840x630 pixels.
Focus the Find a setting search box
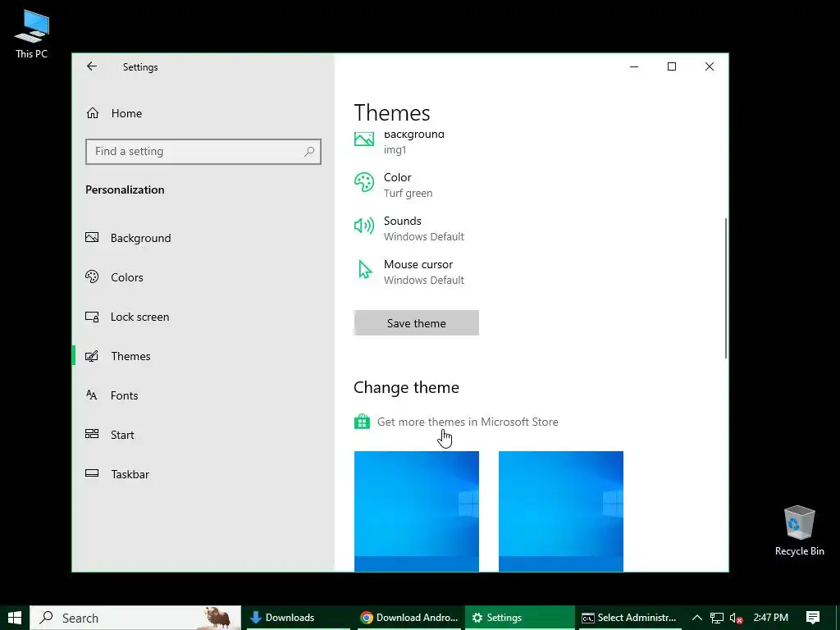point(203,152)
